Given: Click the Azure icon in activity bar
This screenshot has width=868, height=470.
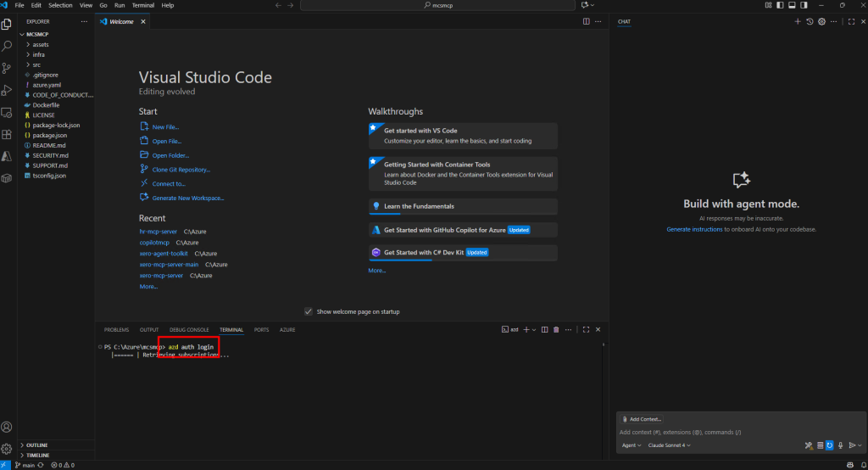Looking at the screenshot, I should [7, 156].
